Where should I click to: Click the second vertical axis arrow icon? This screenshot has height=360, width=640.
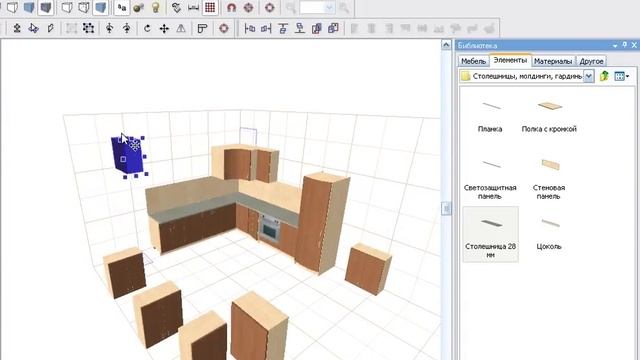click(127, 28)
